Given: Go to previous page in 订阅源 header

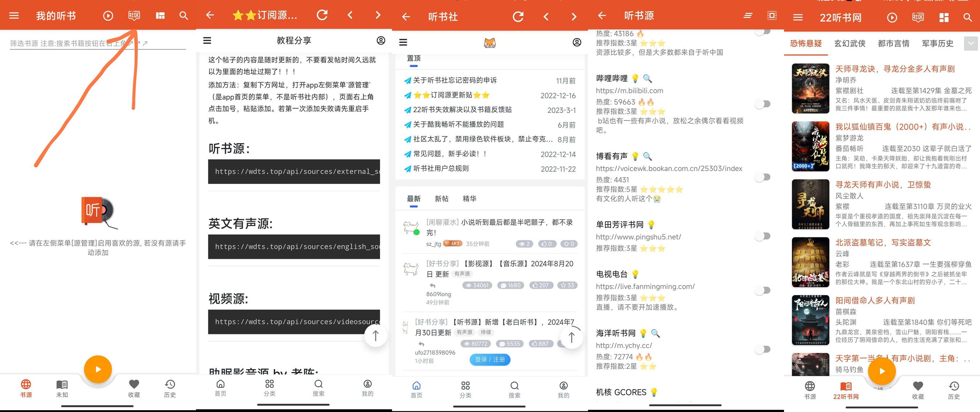Looking at the screenshot, I should pos(350,15).
